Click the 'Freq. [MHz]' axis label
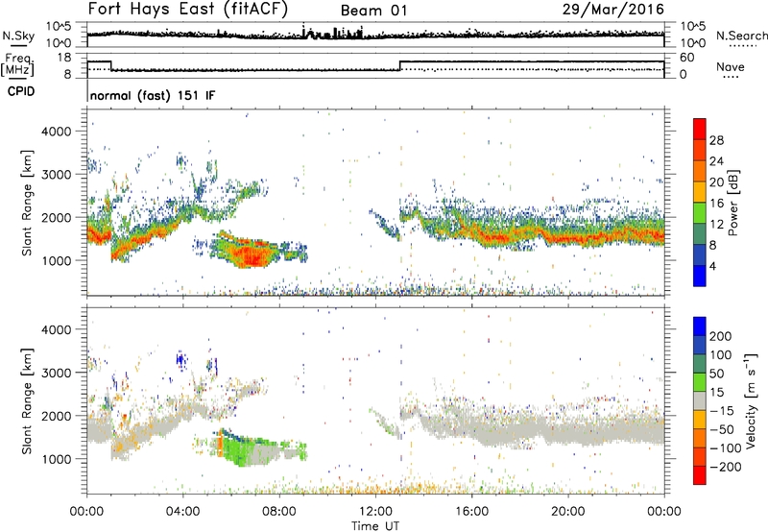Image resolution: width=768 pixels, height=532 pixels. (x=17, y=65)
